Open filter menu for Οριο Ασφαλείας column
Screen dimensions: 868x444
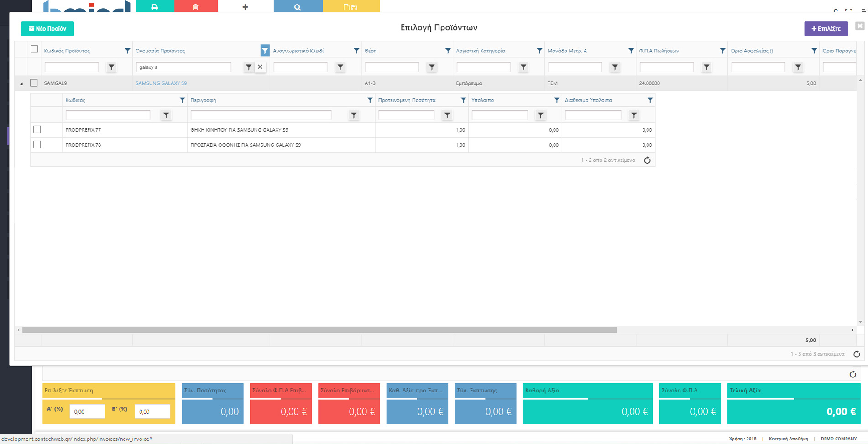click(814, 51)
